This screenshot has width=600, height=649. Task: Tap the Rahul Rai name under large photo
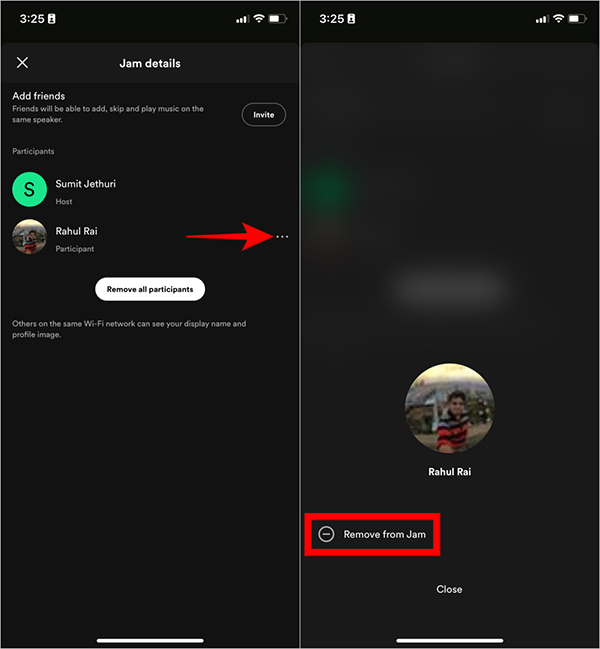point(449,472)
